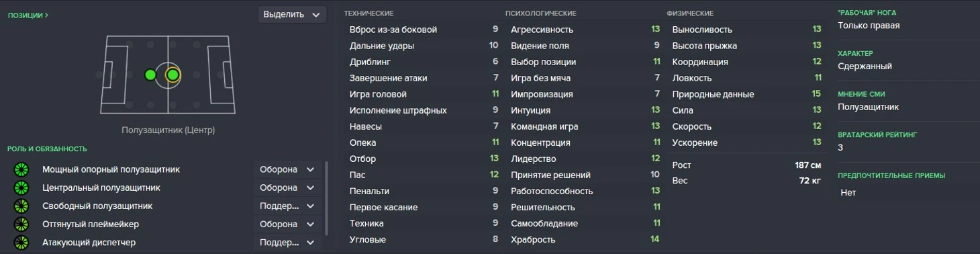Select the Природные данные attribute row
980x254 pixels.
(x=746, y=94)
